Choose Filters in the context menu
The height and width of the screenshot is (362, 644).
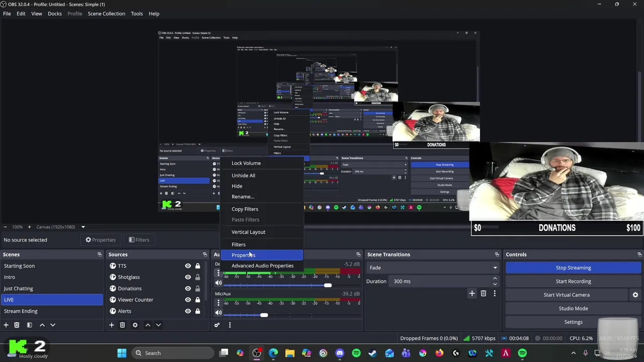point(262,244)
